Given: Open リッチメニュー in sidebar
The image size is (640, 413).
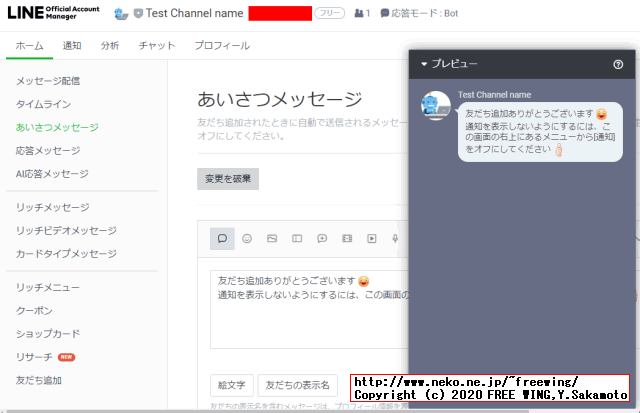Looking at the screenshot, I should pos(48,287).
